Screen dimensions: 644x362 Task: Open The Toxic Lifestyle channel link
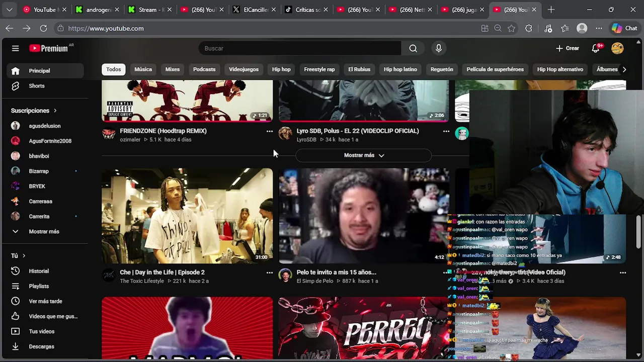(142, 281)
